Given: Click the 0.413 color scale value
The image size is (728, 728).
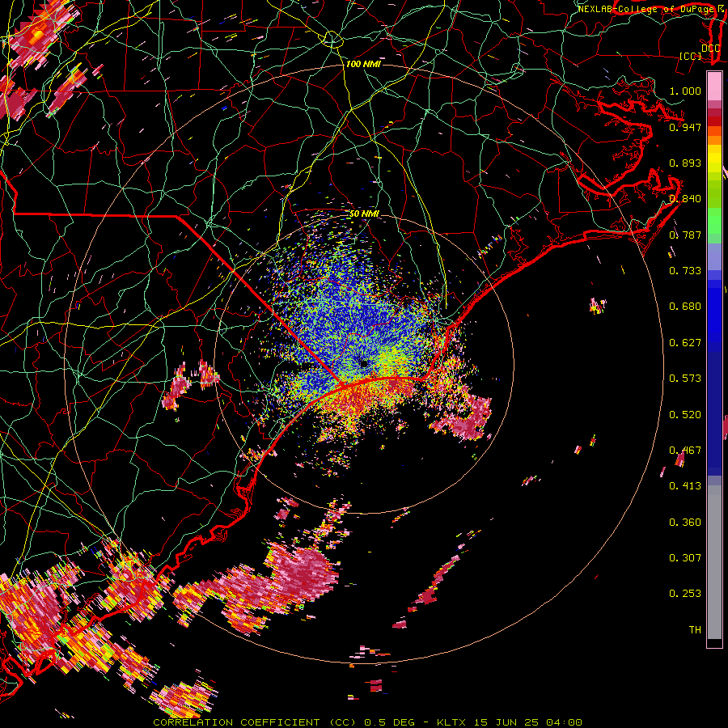Looking at the screenshot, I should coord(685,486).
